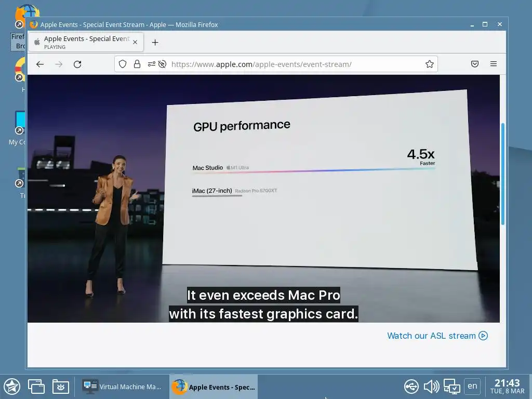The height and width of the screenshot is (399, 532).
Task: Click the en keyboard layout indicator
Action: click(472, 386)
